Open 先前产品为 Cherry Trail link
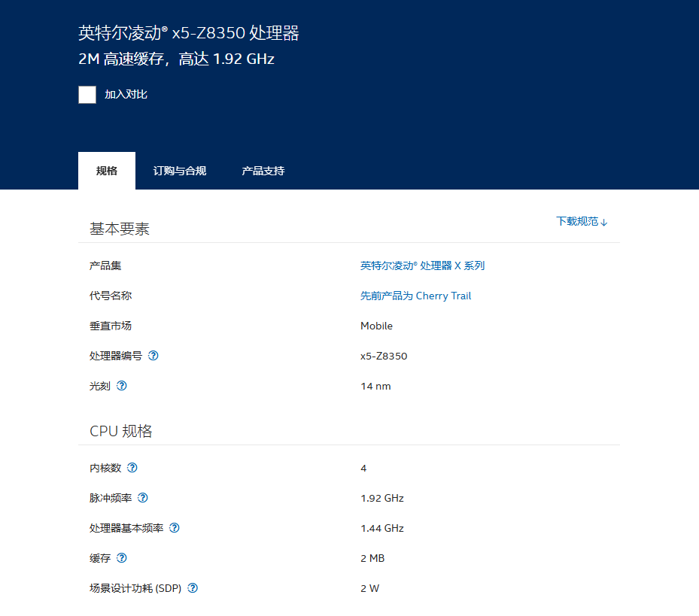This screenshot has height=616, width=699. 415,296
